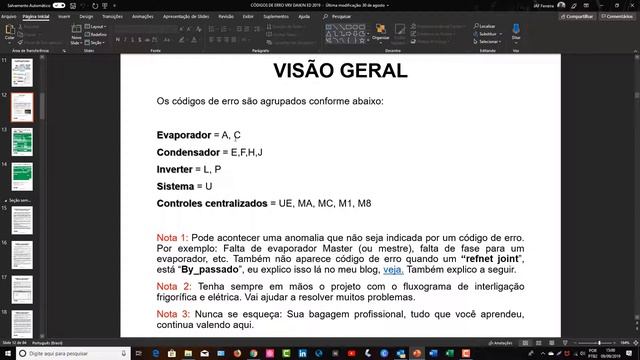Open the Windows Start menu
Image resolution: width=640 pixels, height=360 pixels.
[x=8, y=353]
